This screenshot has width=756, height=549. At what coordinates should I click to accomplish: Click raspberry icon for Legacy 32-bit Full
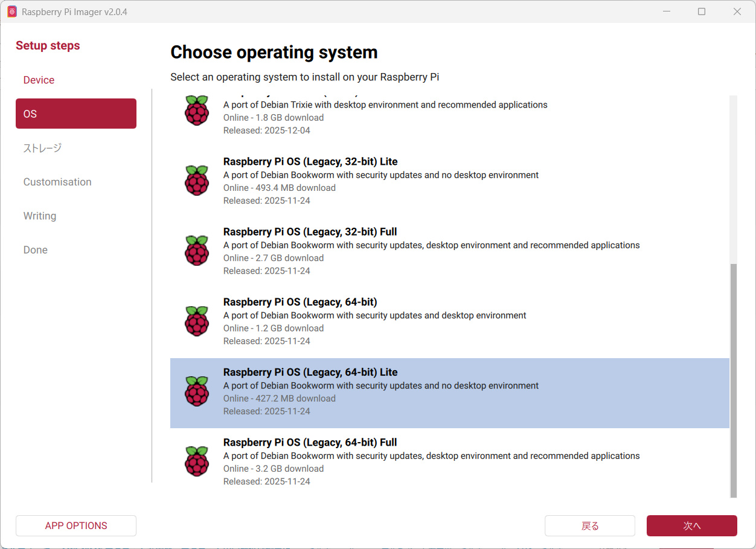click(197, 251)
